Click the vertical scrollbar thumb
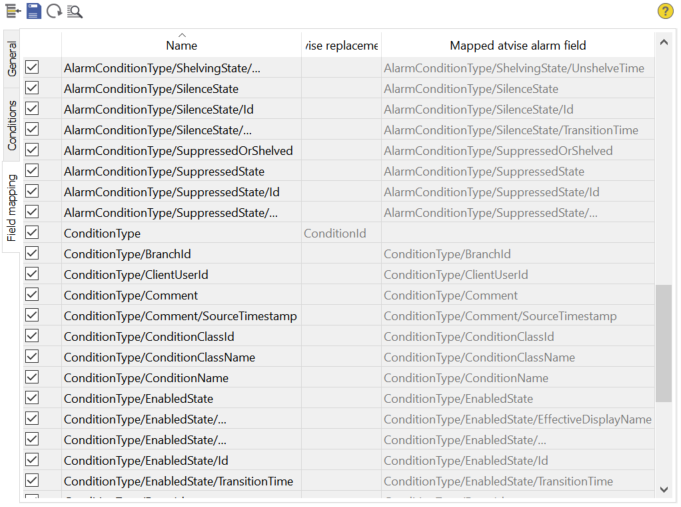Viewport: 681px width, 507px height. pyautogui.click(x=663, y=342)
